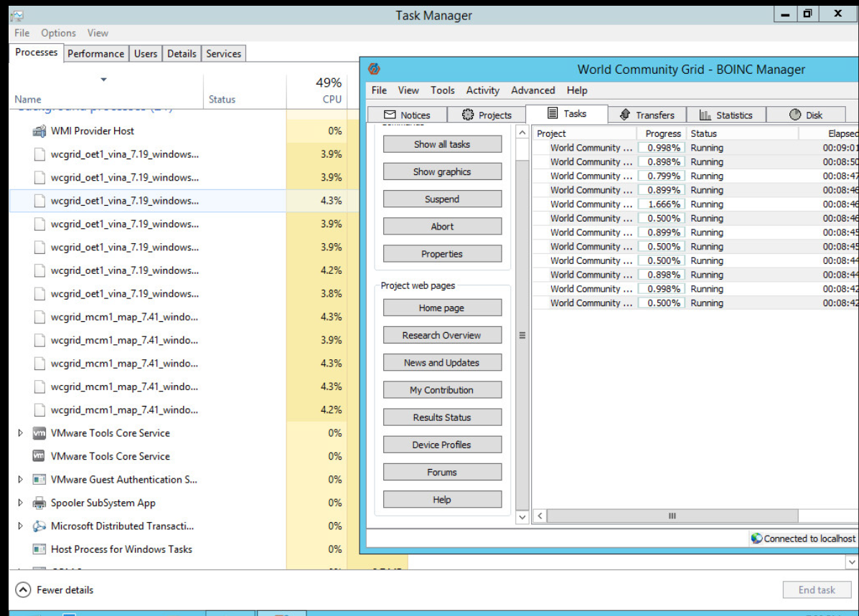This screenshot has width=859, height=616.
Task: Click the Connected to localhost globe icon
Action: [x=756, y=539]
